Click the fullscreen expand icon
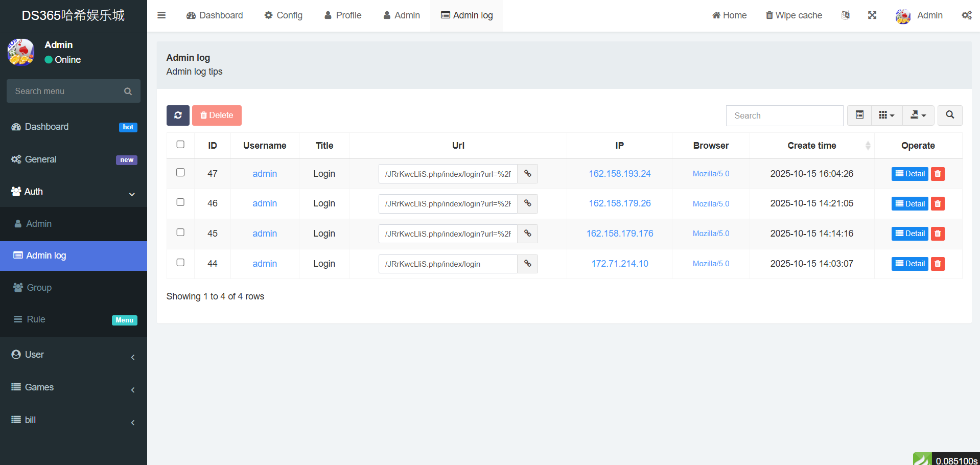 tap(872, 15)
